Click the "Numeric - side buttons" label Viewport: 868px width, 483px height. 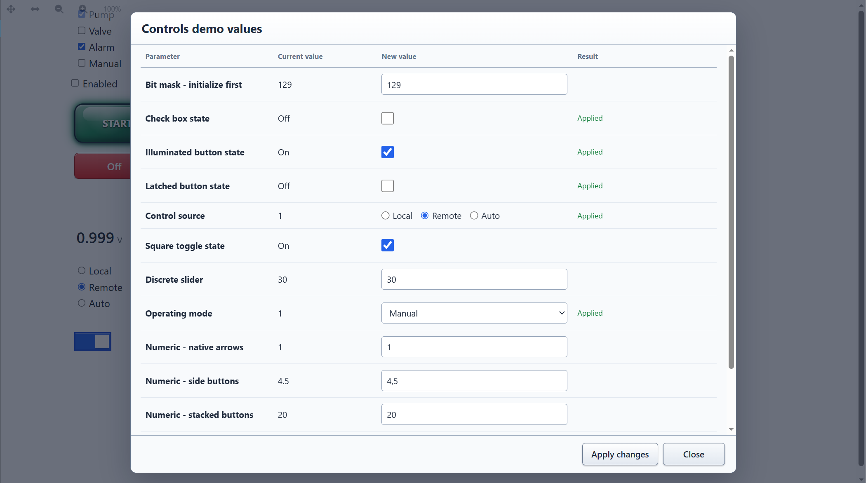point(192,381)
